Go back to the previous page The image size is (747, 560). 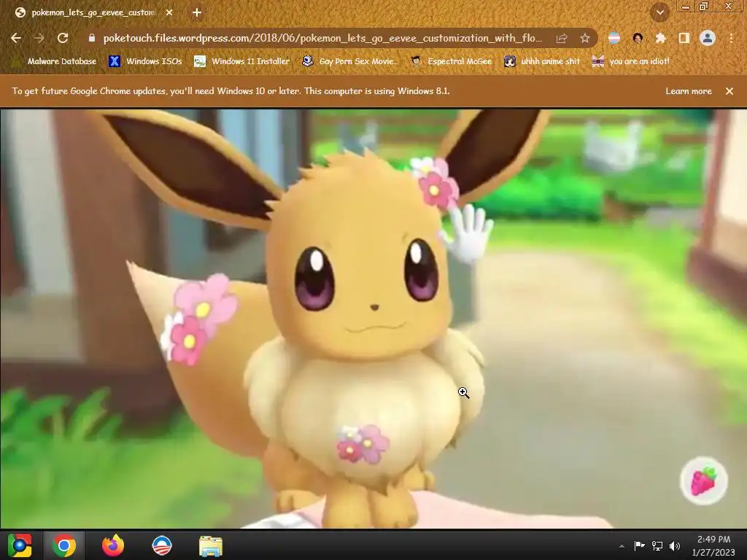pyautogui.click(x=16, y=38)
